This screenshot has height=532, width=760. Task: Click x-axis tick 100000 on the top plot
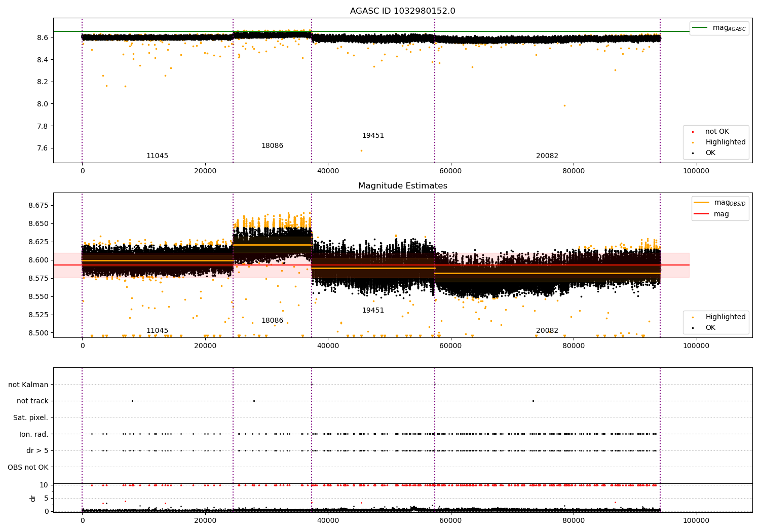click(x=696, y=171)
